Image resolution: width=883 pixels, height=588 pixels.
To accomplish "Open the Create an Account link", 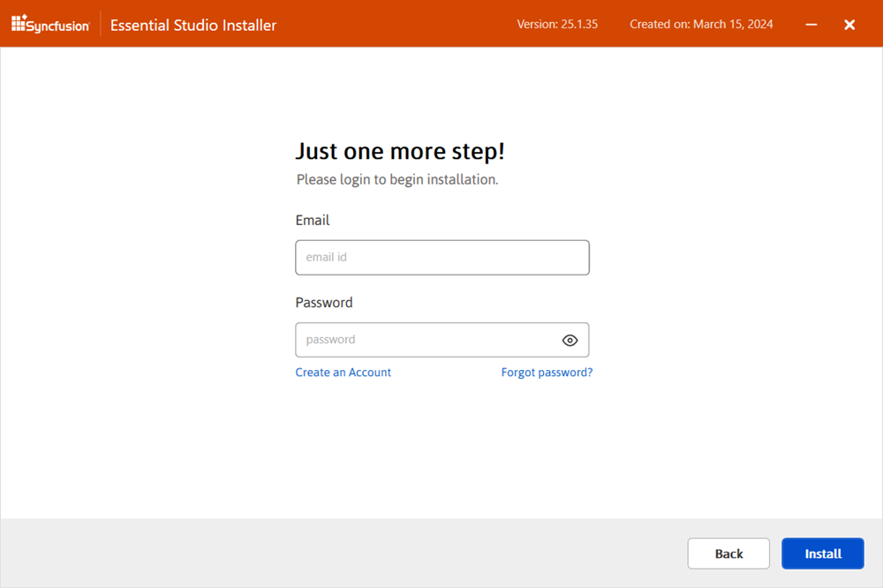I will click(x=343, y=372).
